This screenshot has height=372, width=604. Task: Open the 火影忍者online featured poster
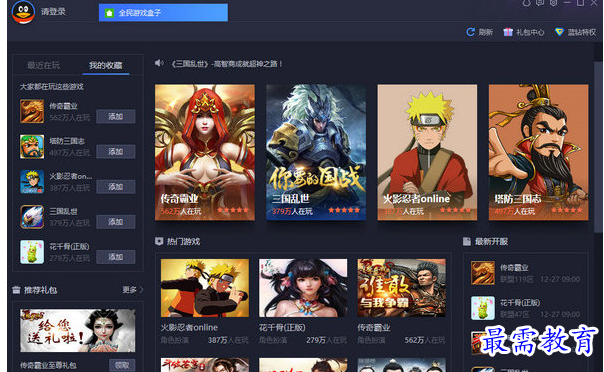click(427, 152)
